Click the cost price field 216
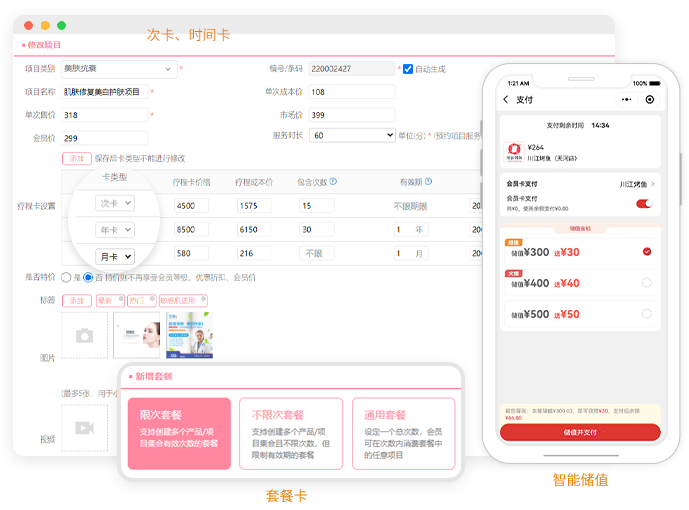Screen dimensions: 689x510 (x=254, y=253)
